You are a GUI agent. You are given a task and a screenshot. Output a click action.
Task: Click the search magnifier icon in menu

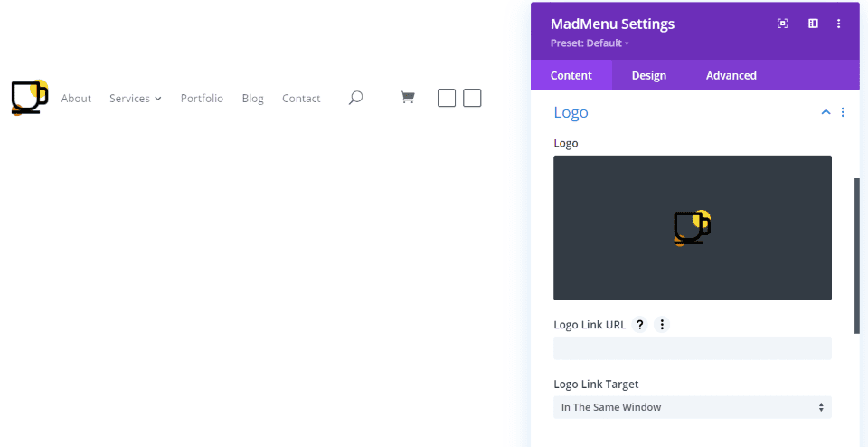(x=355, y=98)
